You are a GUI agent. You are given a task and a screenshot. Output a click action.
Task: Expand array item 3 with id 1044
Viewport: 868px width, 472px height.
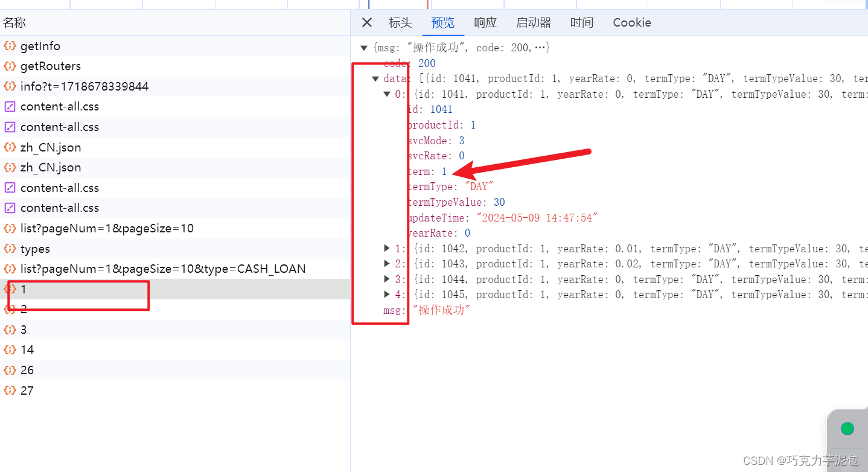point(388,279)
